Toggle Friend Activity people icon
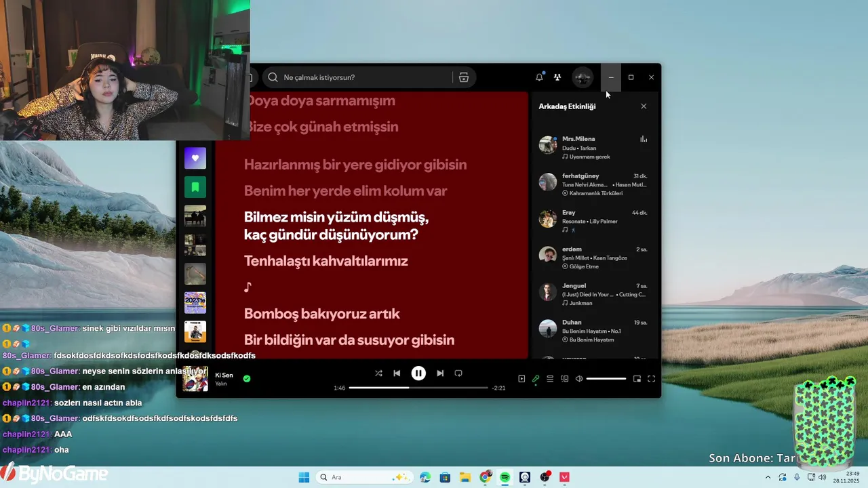This screenshot has height=488, width=868. (x=557, y=77)
